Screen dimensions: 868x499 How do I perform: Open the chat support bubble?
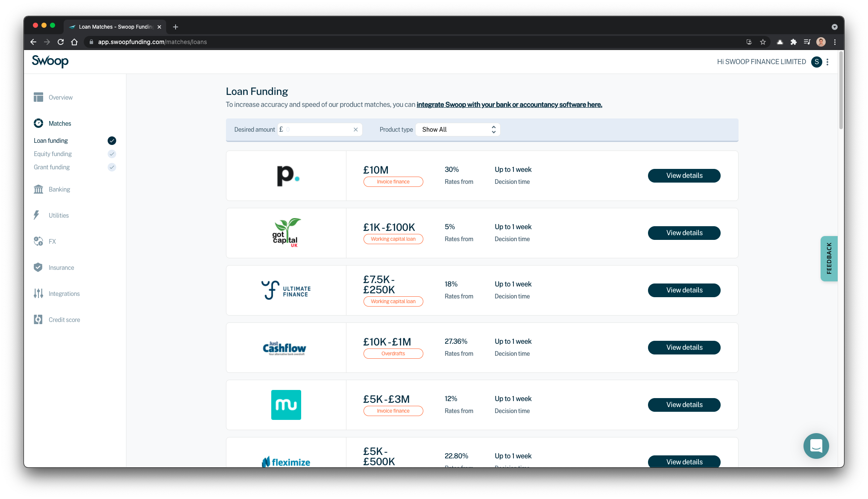(x=816, y=446)
